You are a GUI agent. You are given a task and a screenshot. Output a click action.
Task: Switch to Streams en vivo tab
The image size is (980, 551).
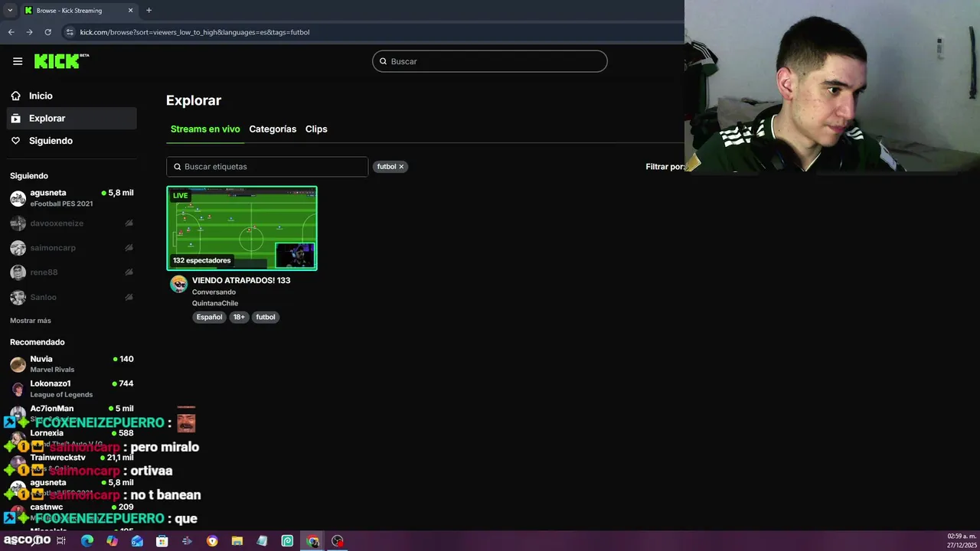click(x=205, y=129)
